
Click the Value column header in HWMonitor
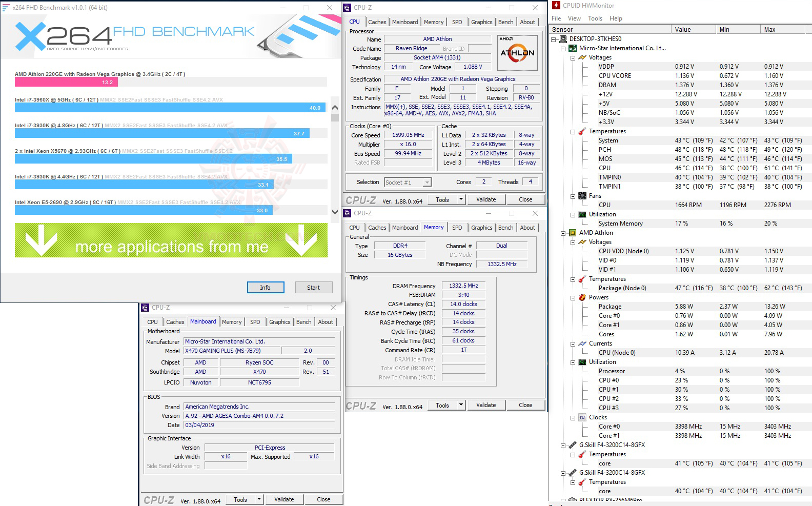(x=694, y=30)
